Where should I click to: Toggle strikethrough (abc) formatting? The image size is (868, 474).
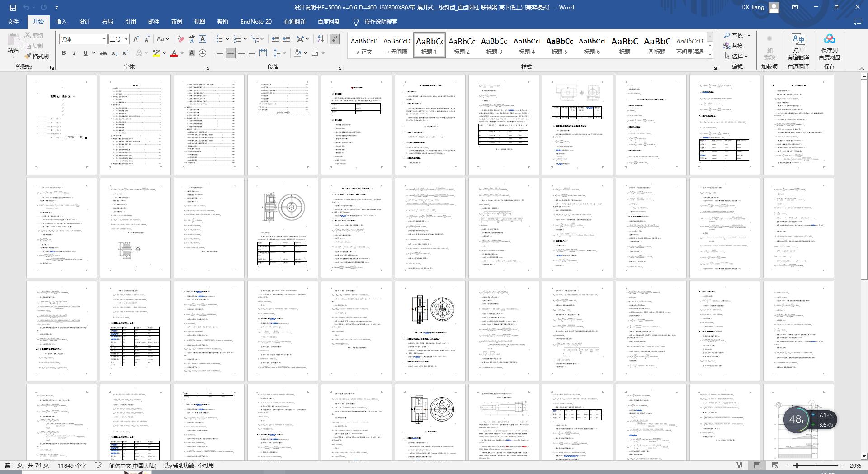click(x=104, y=53)
